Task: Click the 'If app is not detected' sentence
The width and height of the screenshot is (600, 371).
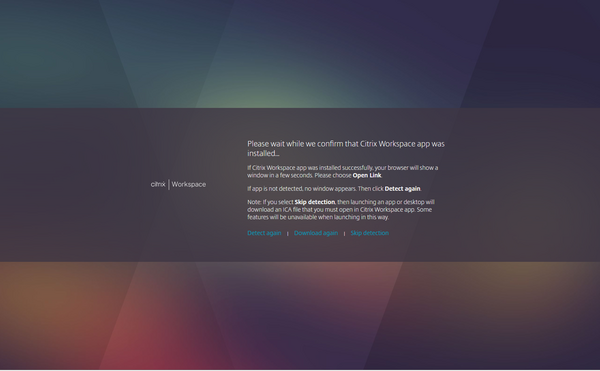Action: tap(334, 189)
